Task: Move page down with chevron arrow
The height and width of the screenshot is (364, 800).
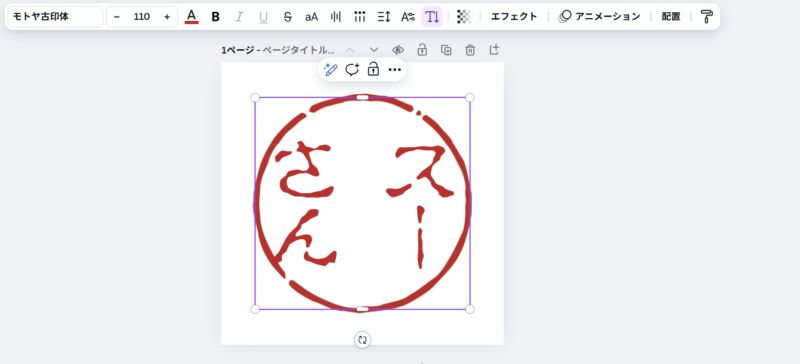Action: coord(374,50)
